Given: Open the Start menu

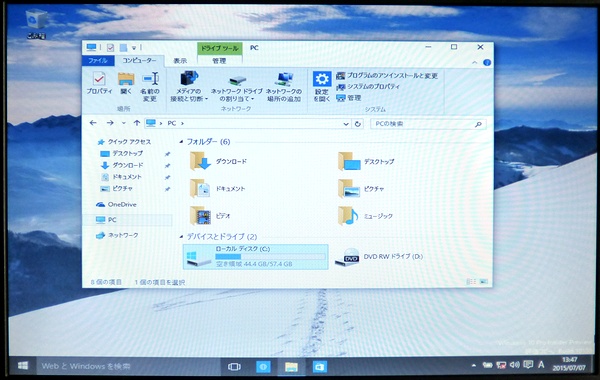Looking at the screenshot, I should pos(23,366).
